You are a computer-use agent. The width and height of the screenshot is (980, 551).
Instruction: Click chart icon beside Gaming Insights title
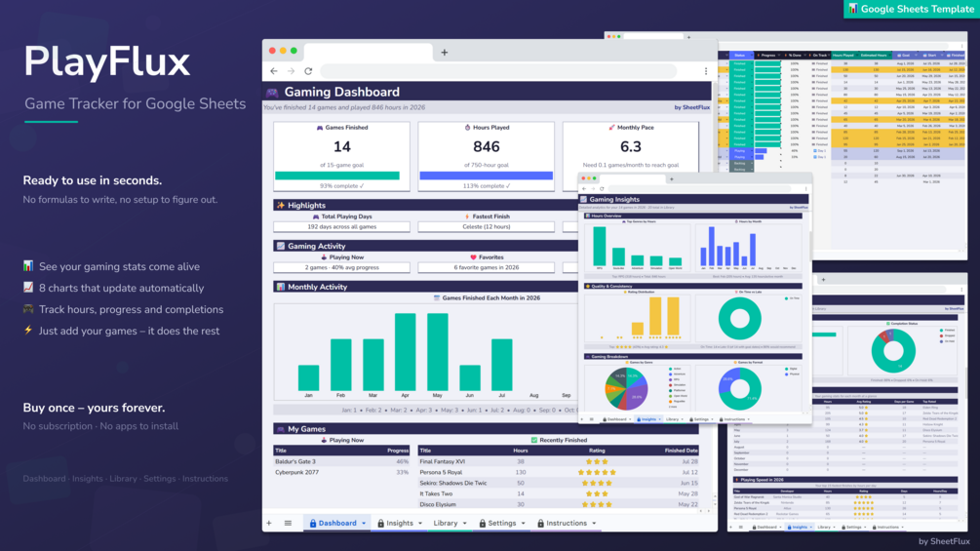point(584,199)
